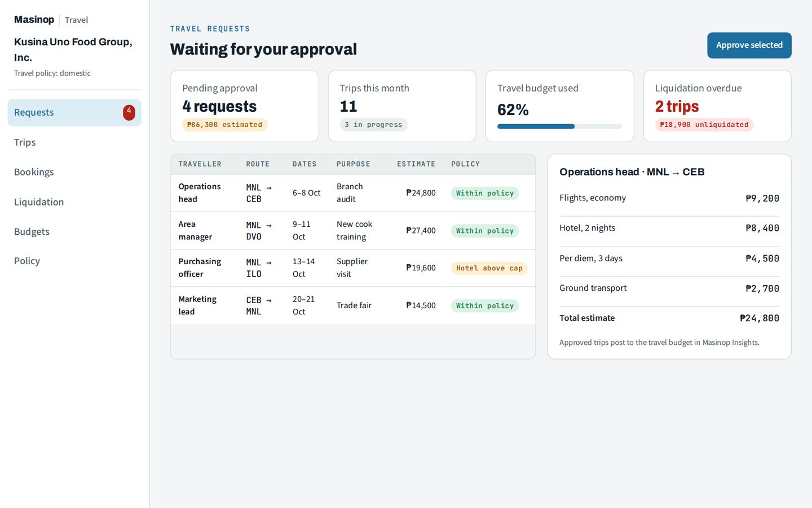The image size is (812, 508).
Task: Click the Approve selected button
Action: (x=749, y=45)
